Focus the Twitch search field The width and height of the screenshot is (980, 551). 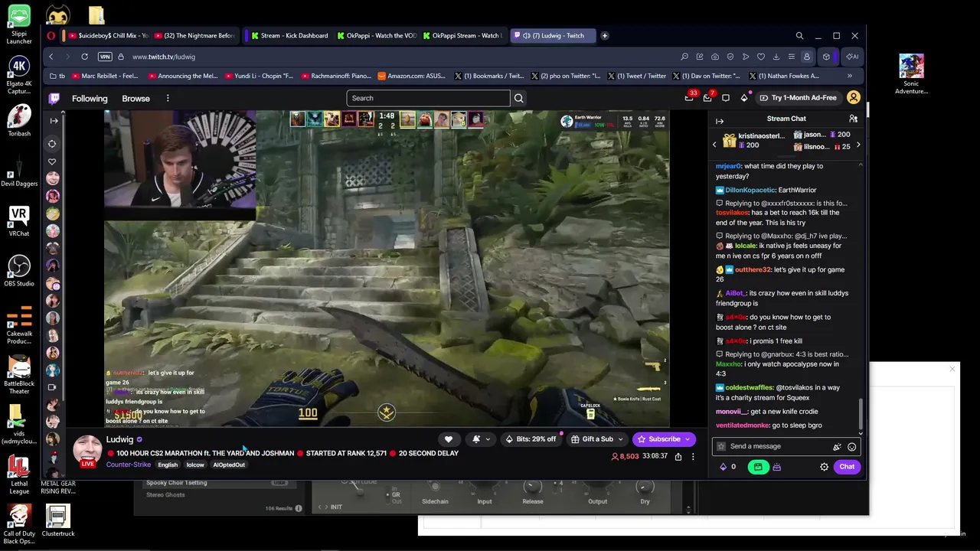(x=428, y=98)
